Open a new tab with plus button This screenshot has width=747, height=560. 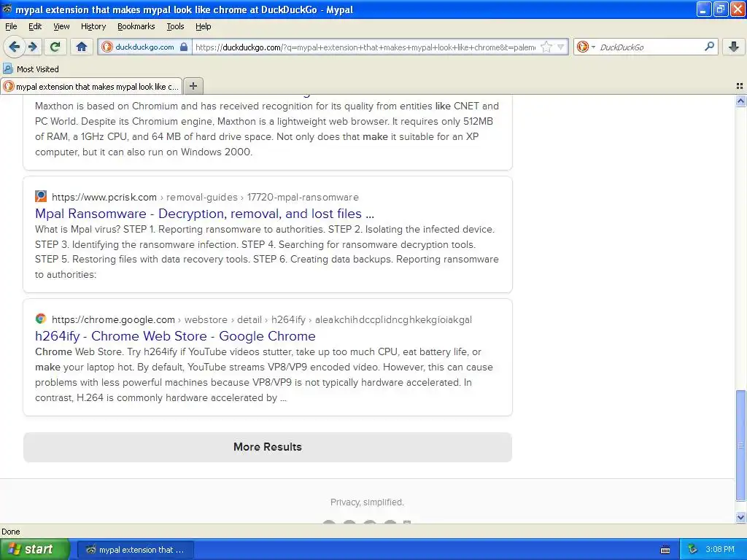tap(193, 86)
